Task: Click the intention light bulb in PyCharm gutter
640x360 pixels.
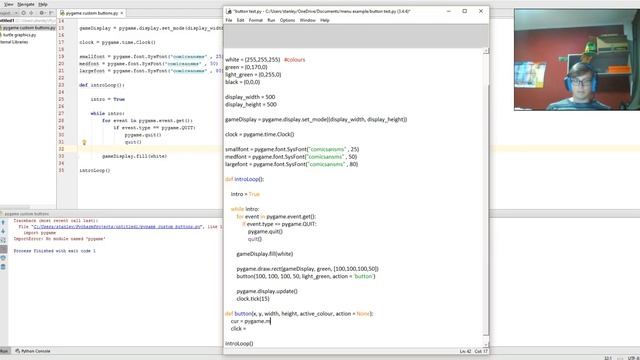Action: click(x=84, y=142)
